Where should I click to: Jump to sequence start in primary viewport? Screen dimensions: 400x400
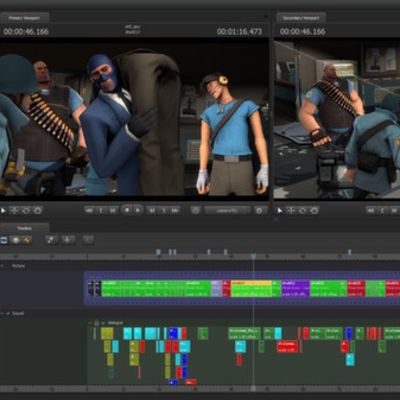pyautogui.click(x=89, y=211)
